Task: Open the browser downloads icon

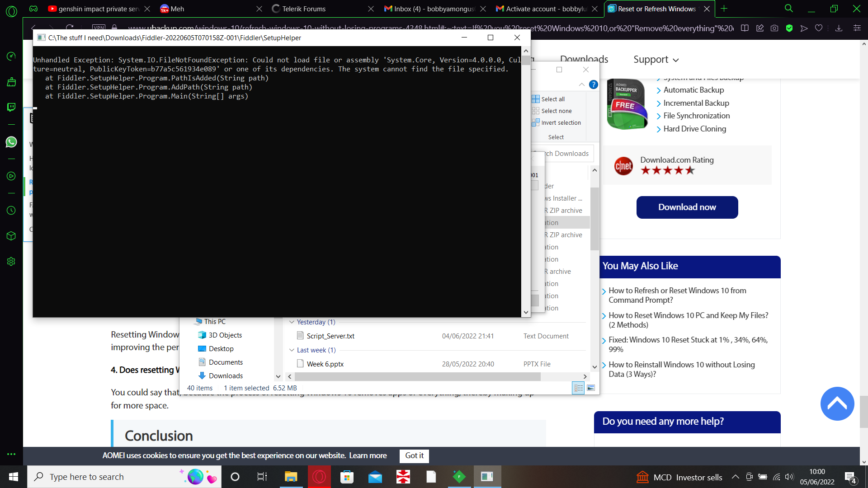Action: click(x=839, y=28)
